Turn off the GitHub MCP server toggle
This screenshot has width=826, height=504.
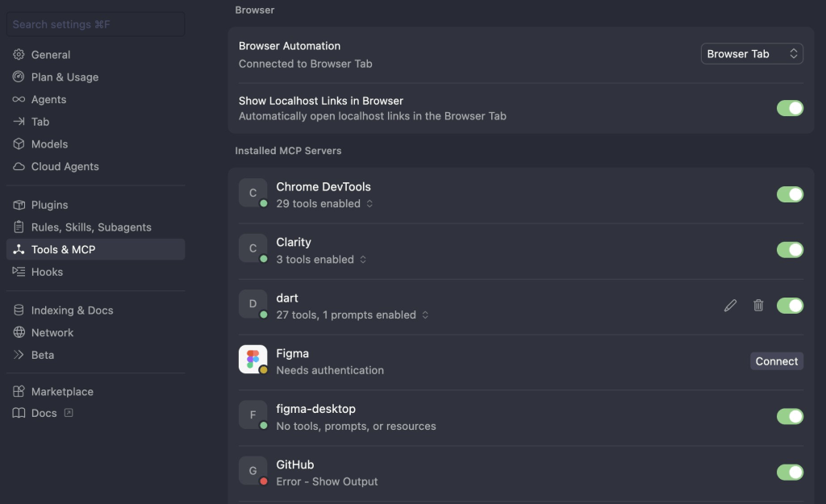coord(790,472)
